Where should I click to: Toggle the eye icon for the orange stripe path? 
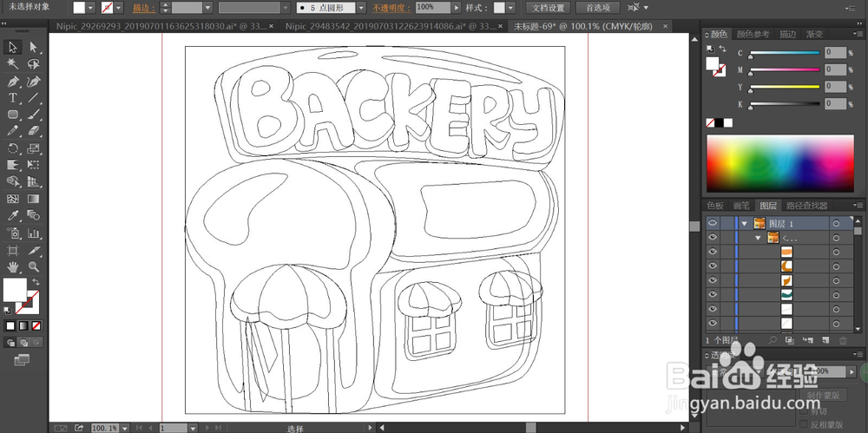tap(713, 252)
